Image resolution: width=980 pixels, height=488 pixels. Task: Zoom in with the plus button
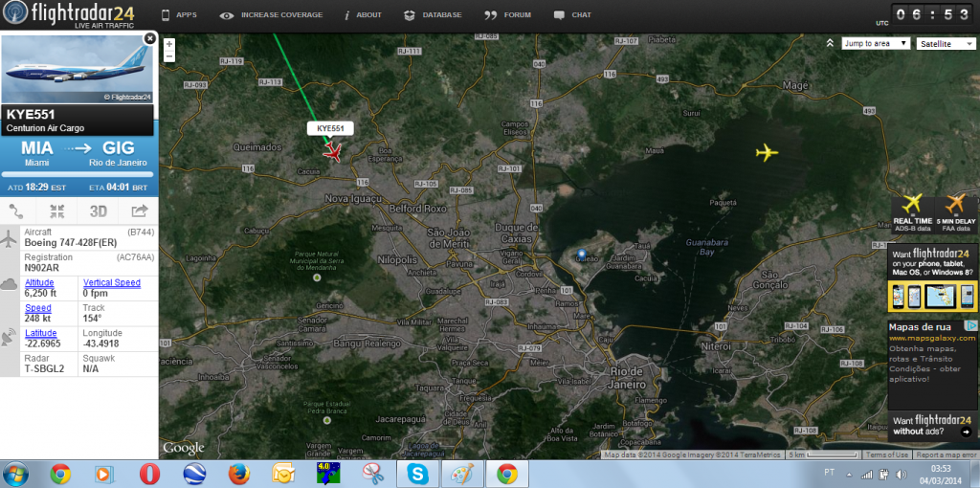tap(169, 44)
